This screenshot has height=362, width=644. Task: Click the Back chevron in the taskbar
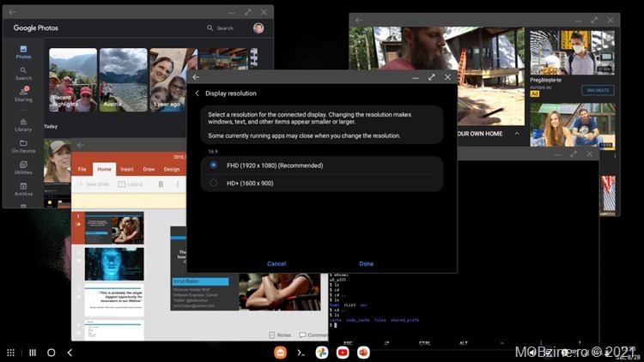point(70,353)
